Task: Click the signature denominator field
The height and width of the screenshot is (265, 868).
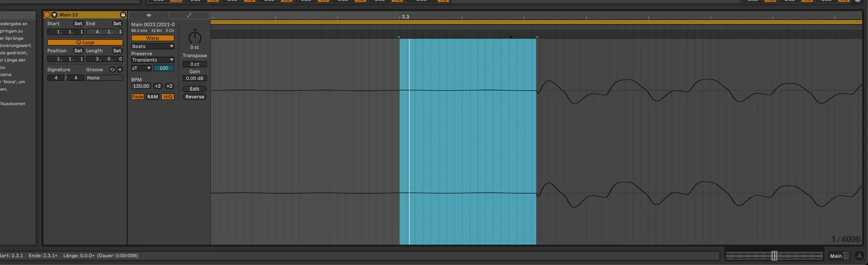Action: click(x=75, y=78)
